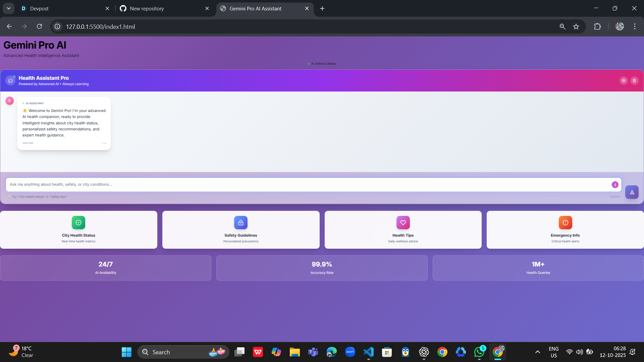Click the chat settings gear icon
Image resolution: width=644 pixels, height=362 pixels.
[624, 80]
